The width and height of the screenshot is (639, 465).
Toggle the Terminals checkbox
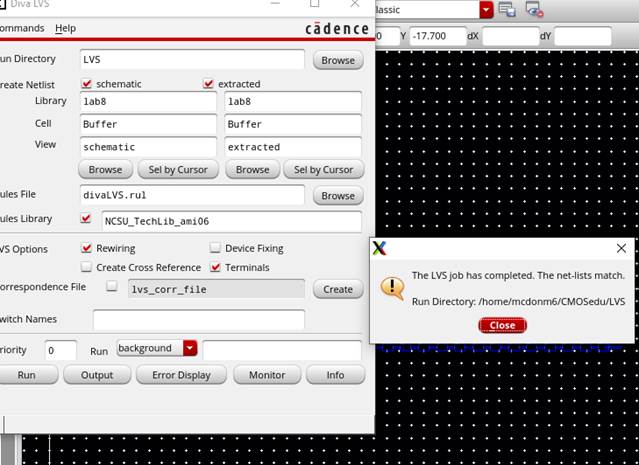[215, 267]
